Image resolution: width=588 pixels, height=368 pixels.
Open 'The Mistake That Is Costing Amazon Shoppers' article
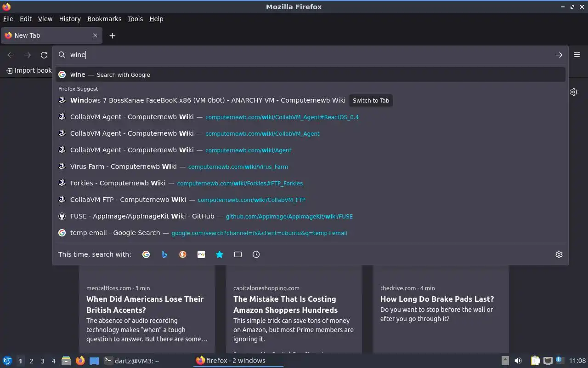pos(286,305)
